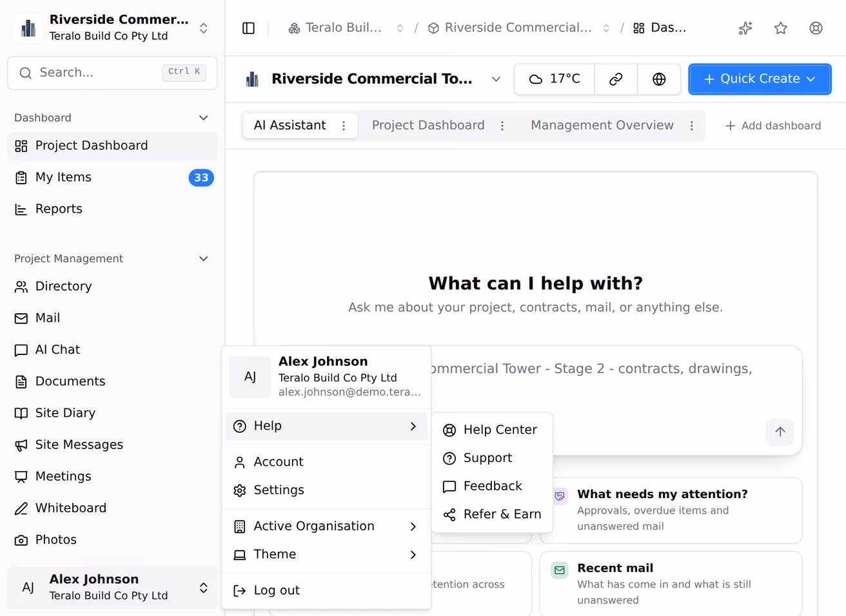Open AI Chat in sidebar
Screen dimensions: 846x616
click(112, 349)
